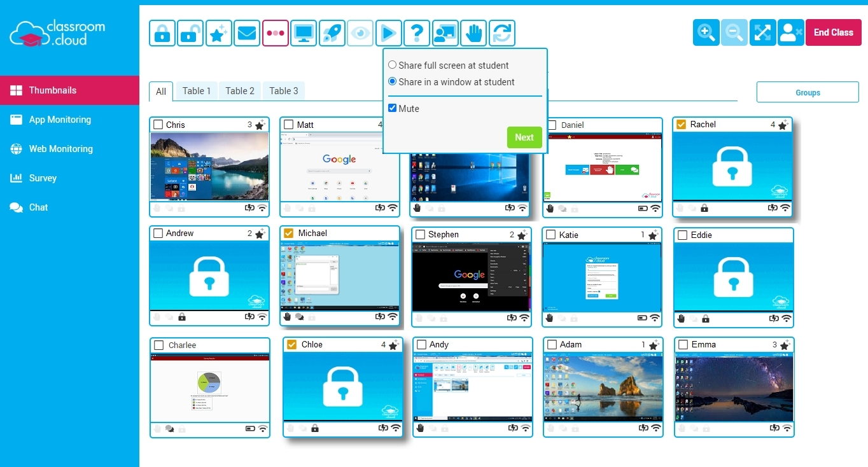Screen dimensions: 868x467
Task: Open Web Monitoring in the sidebar
Action: [60, 149]
